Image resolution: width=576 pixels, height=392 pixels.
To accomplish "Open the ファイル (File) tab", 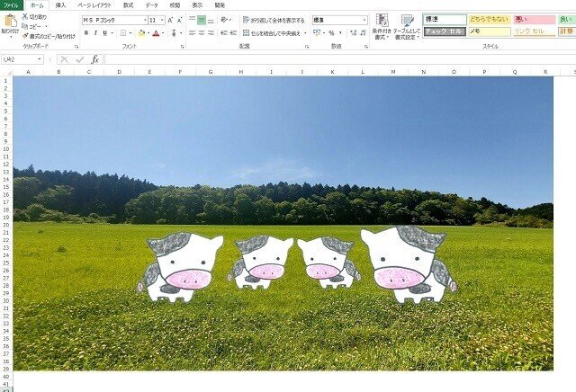I will click(x=11, y=5).
